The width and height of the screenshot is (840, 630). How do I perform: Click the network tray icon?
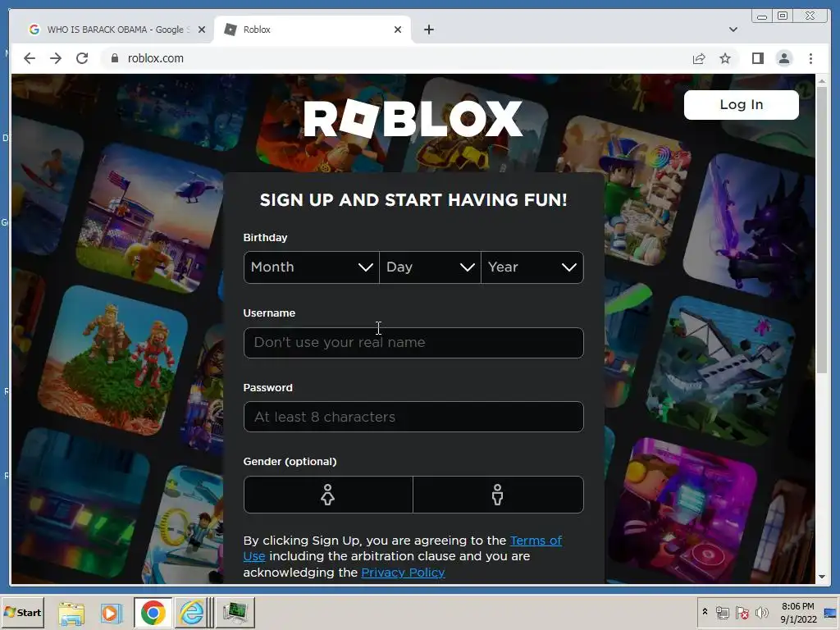click(722, 613)
